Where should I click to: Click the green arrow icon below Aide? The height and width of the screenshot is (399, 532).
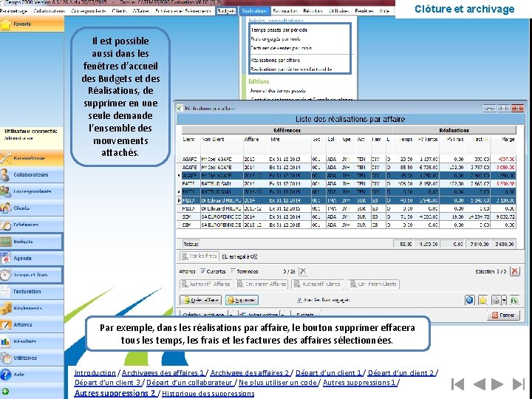(5, 391)
